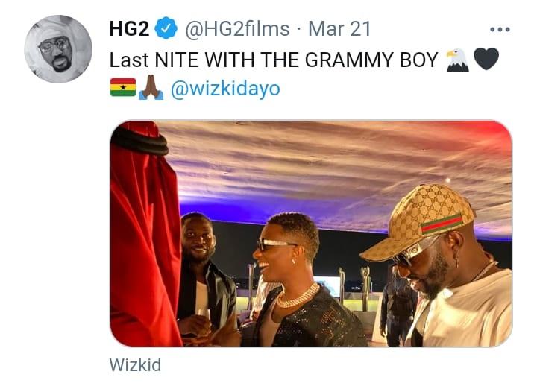Click the eagle emoji in the tweet
The width and height of the screenshot is (537, 392).
tap(456, 60)
